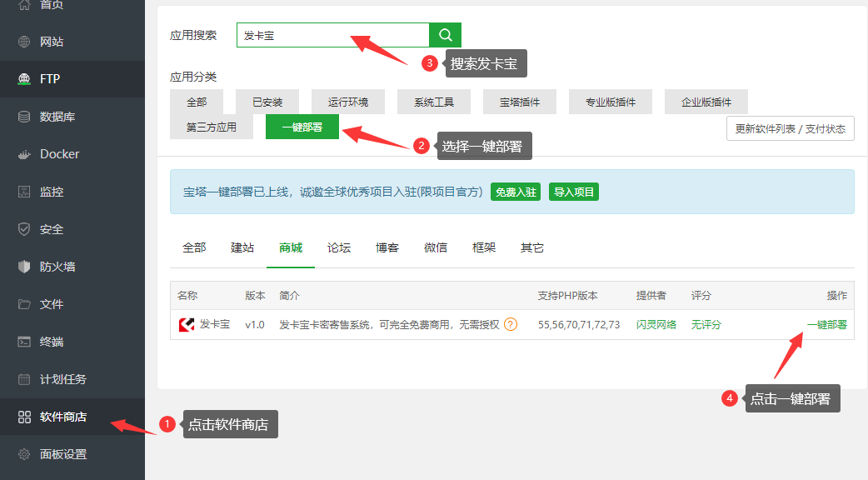
Task: Click the 操作 column header
Action: coord(837,296)
